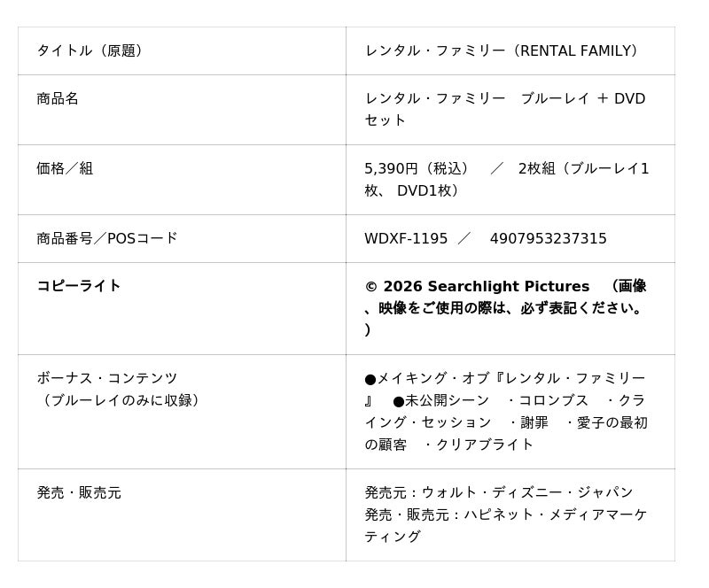Select the ボーナス・コンテンツ label
Image resolution: width=709 pixels, height=588 pixels.
tap(107, 378)
